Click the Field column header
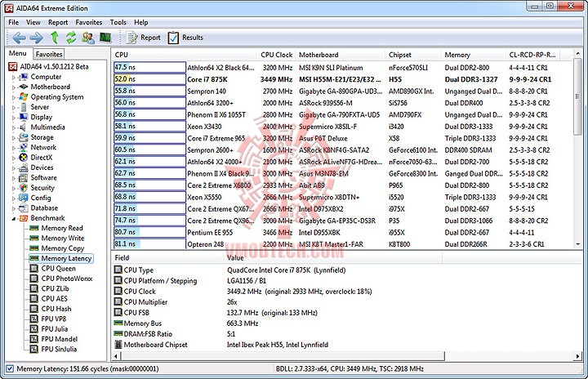The image size is (588, 379). [x=167, y=258]
